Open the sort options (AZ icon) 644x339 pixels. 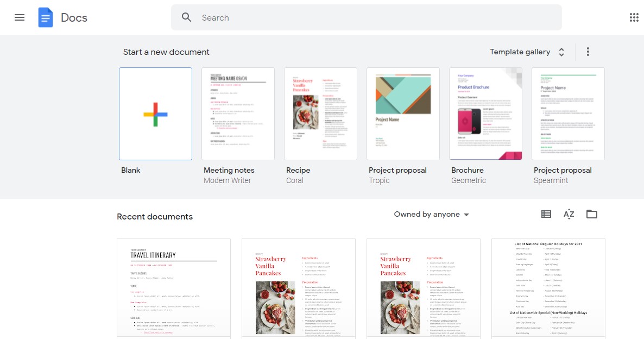[x=569, y=214]
